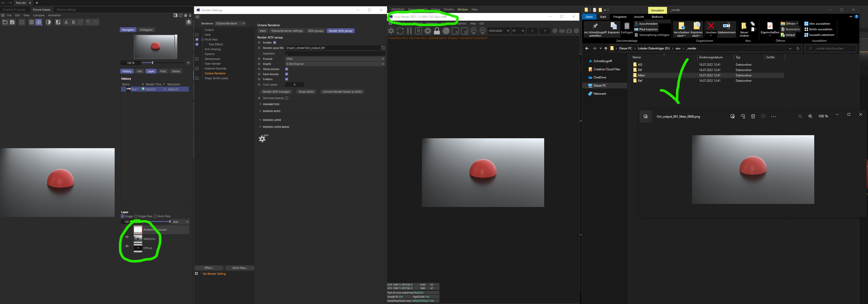Pause the Live Viewer render
Viewport: 868px width, 304px height.
click(x=409, y=31)
